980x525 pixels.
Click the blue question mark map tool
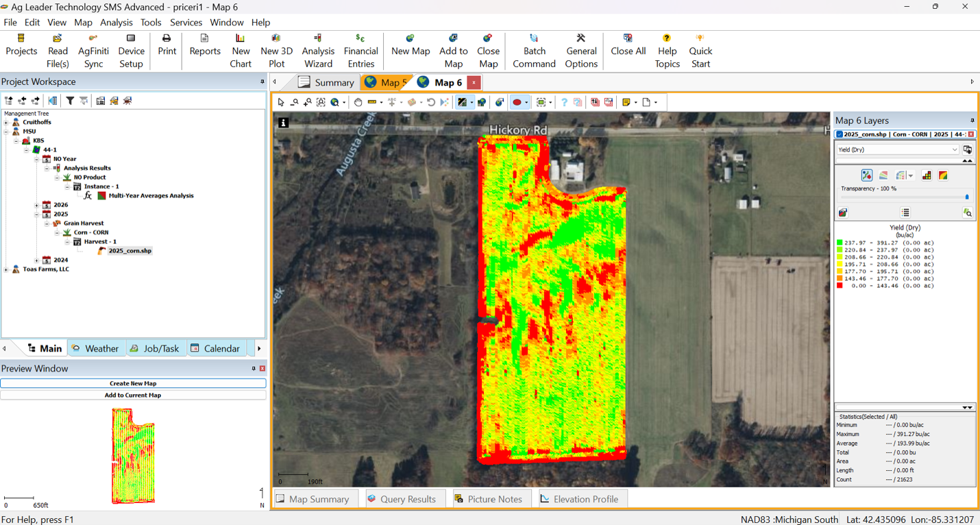pos(564,102)
